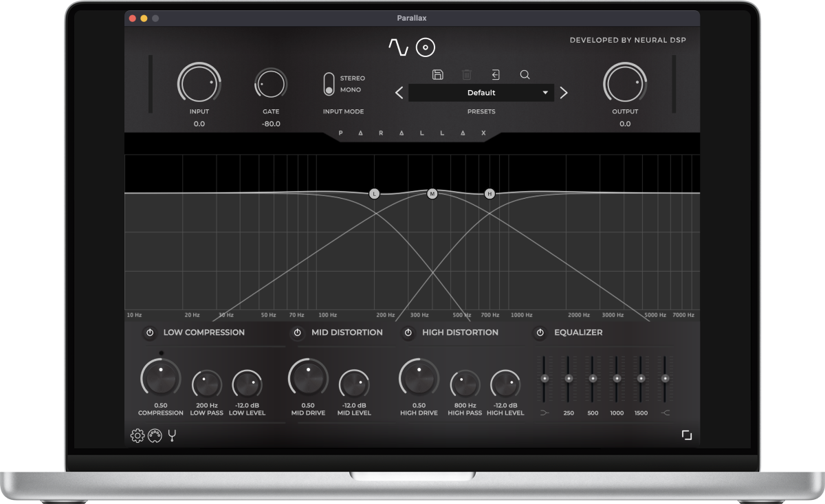Click the window resize icon at bottom right
The image size is (825, 504).
[x=687, y=435]
